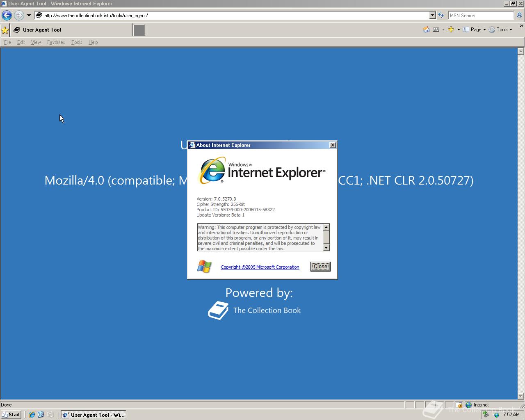The width and height of the screenshot is (525, 420).
Task: Click the magnifier search icon
Action: click(519, 15)
